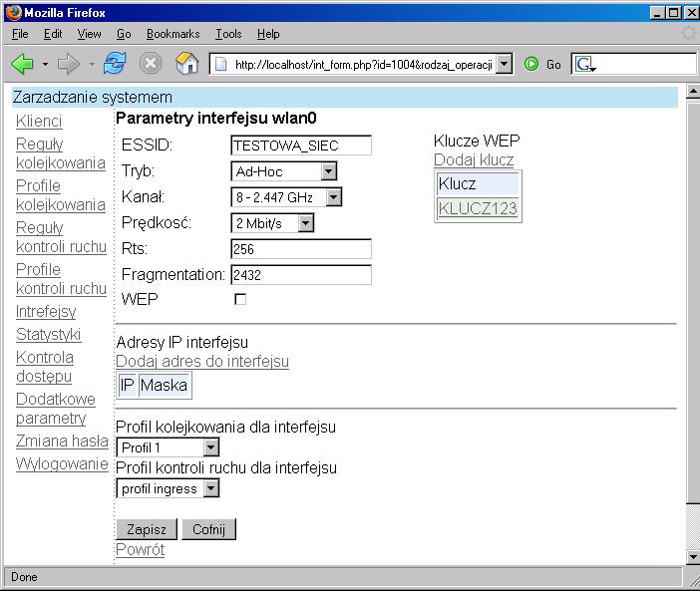Click in the address URL field

pos(363,65)
